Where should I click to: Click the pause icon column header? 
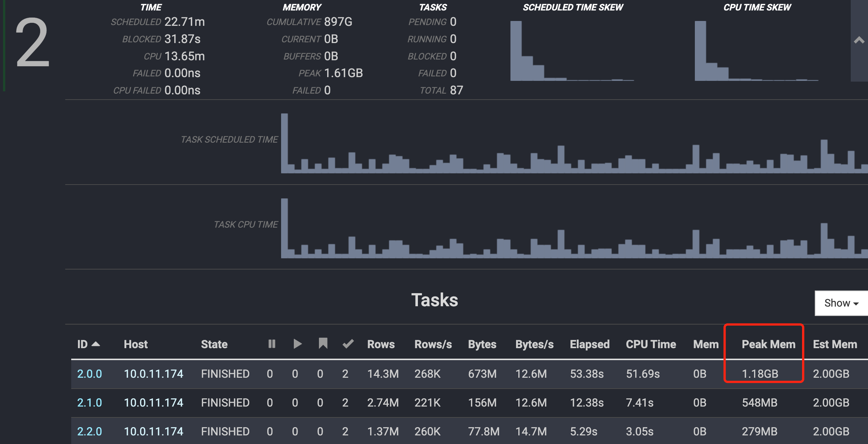click(272, 344)
